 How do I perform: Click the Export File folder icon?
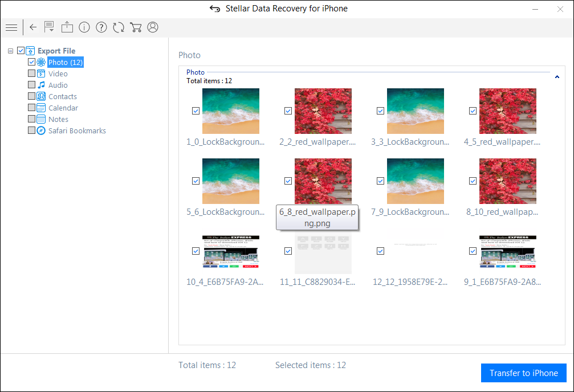(30, 51)
